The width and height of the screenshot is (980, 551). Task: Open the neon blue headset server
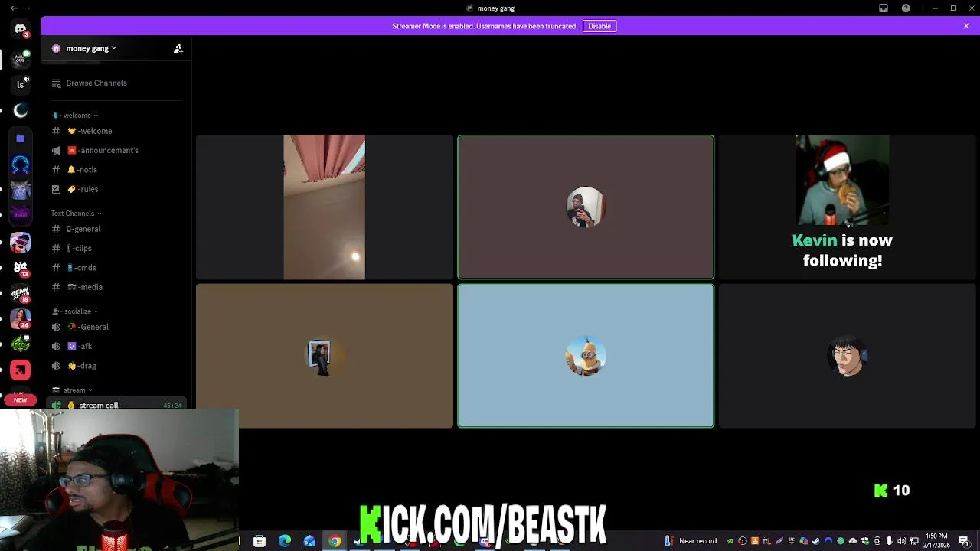(x=21, y=165)
